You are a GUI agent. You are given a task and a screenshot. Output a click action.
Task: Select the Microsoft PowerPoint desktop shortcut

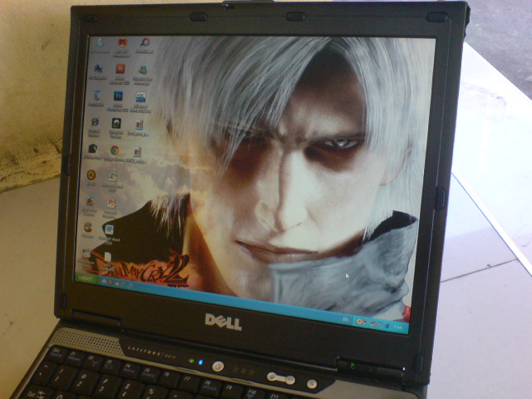111,202
